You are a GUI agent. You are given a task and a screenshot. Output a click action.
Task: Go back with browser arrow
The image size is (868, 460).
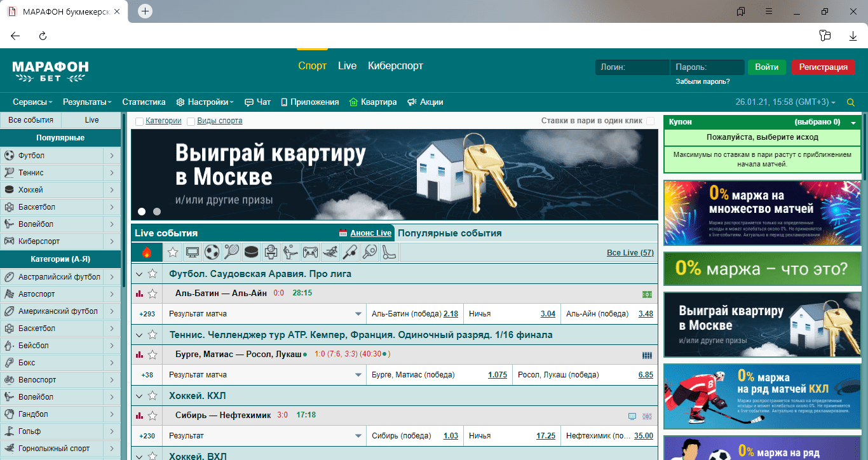(15, 36)
